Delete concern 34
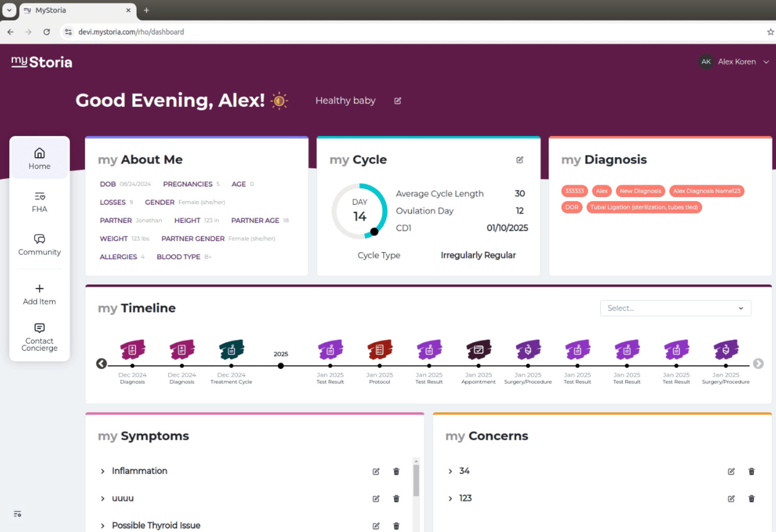Viewport: 776px width, 532px height. pos(752,471)
